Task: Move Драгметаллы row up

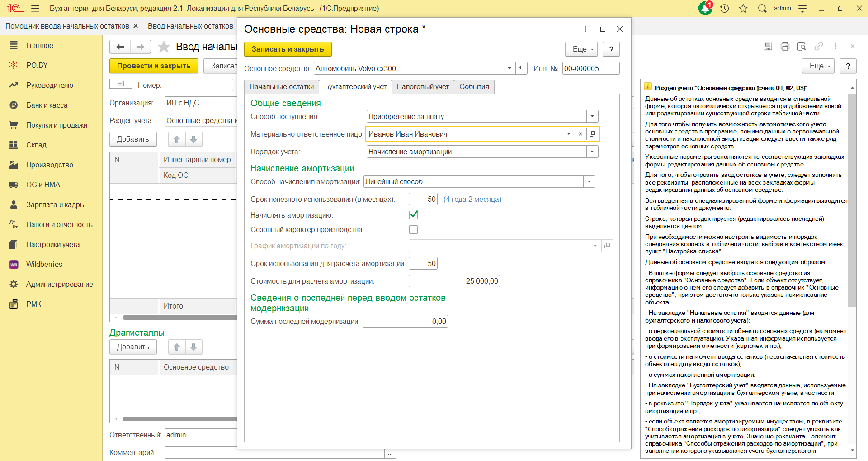Action: pos(177,347)
